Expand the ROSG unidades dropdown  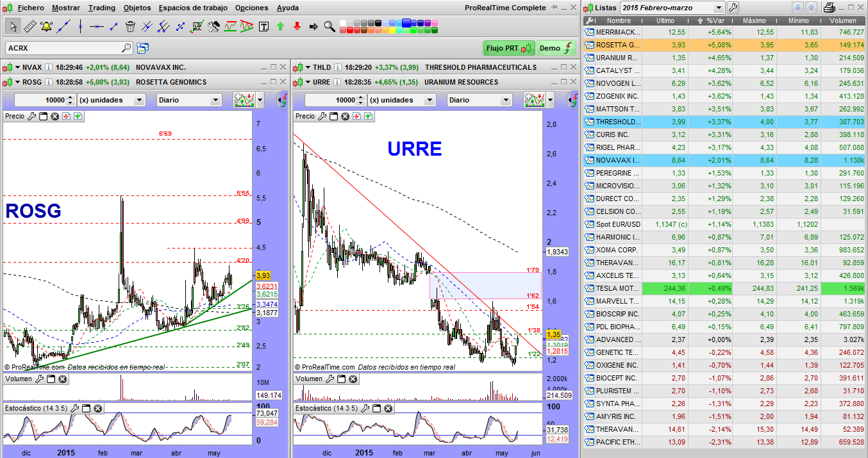(138, 100)
